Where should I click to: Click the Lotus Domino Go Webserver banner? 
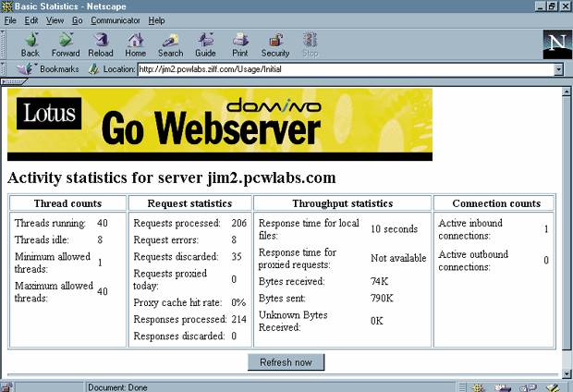pyautogui.click(x=219, y=124)
